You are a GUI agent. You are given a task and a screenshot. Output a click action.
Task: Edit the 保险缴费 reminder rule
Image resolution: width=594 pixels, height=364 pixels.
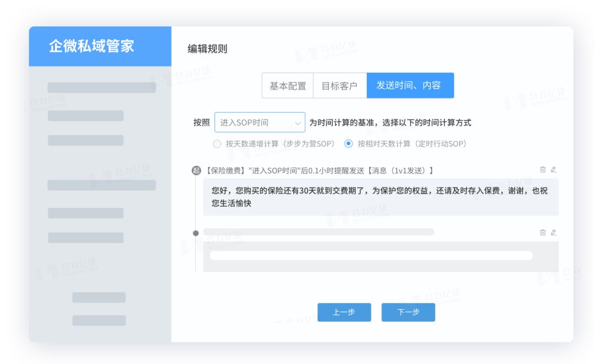554,170
